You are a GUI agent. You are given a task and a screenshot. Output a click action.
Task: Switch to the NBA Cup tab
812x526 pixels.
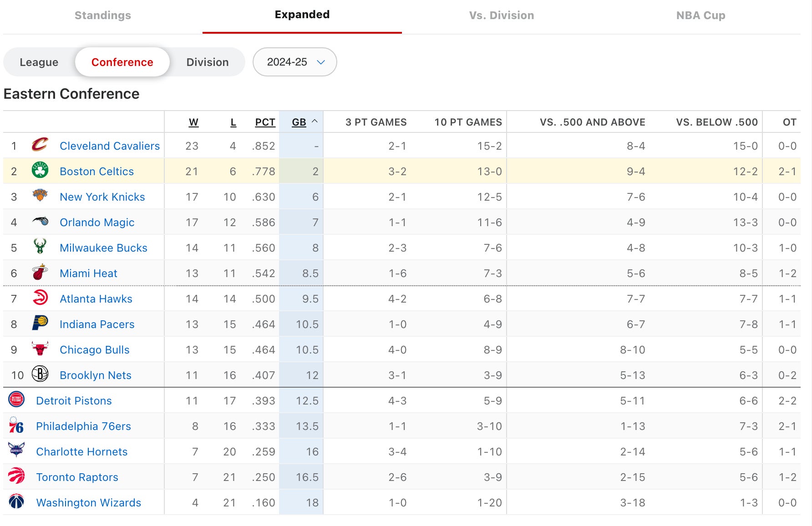700,15
